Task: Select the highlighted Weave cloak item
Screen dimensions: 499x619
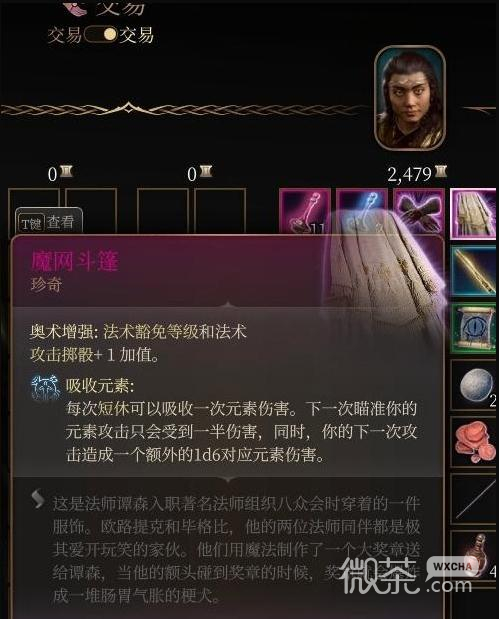Action: (474, 214)
